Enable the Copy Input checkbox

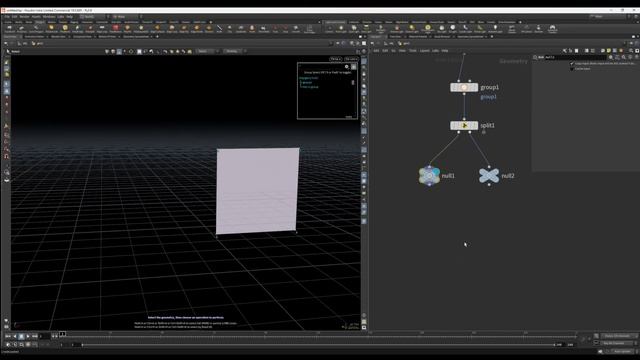pos(572,64)
